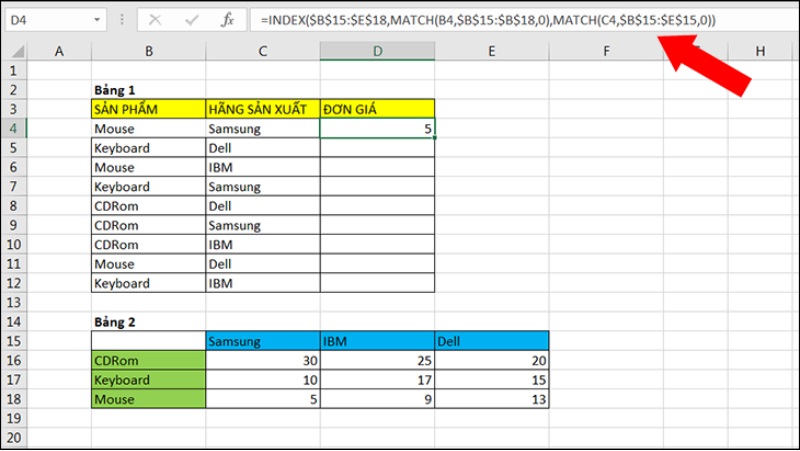Image resolution: width=800 pixels, height=451 pixels.
Task: Select column B header
Action: 148,51
